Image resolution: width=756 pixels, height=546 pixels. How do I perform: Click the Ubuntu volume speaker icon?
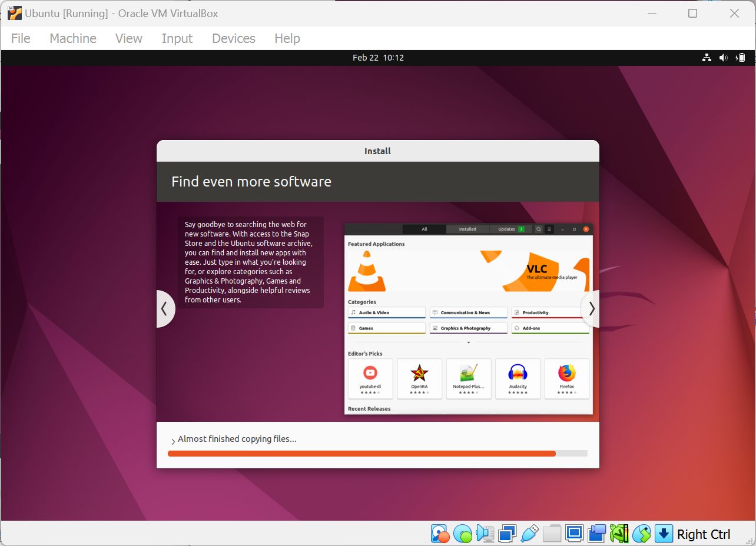pyautogui.click(x=724, y=58)
